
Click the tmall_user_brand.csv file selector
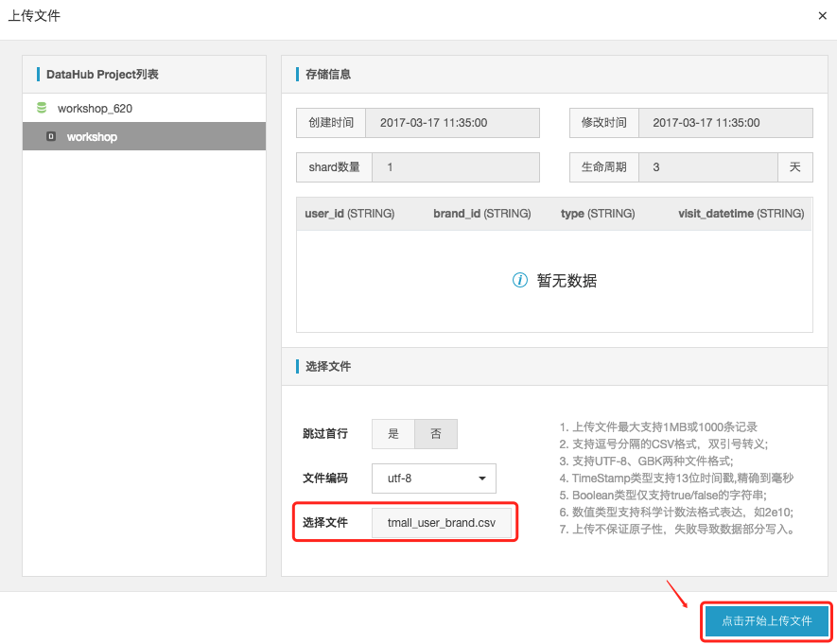click(443, 522)
